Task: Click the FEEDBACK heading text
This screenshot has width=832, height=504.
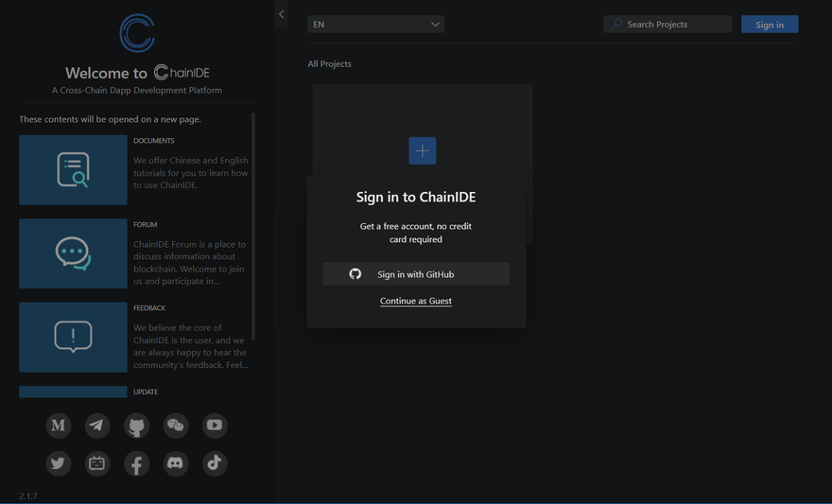Action: point(149,307)
